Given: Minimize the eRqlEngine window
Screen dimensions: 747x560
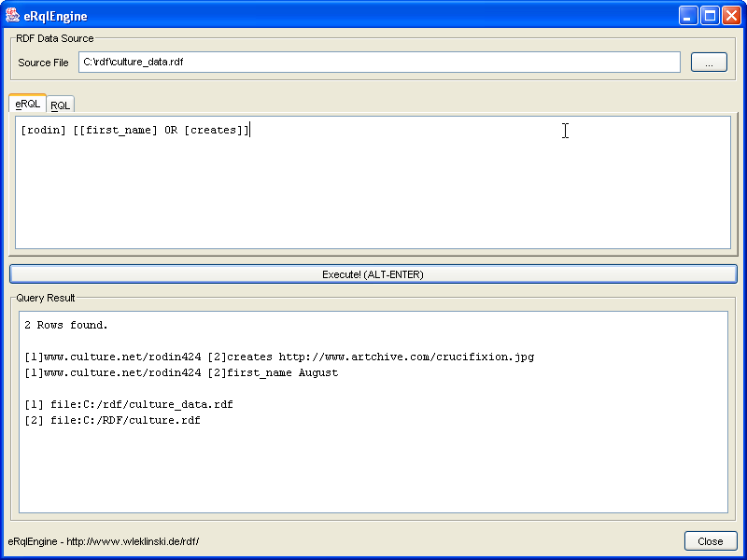Looking at the screenshot, I should 688,15.
